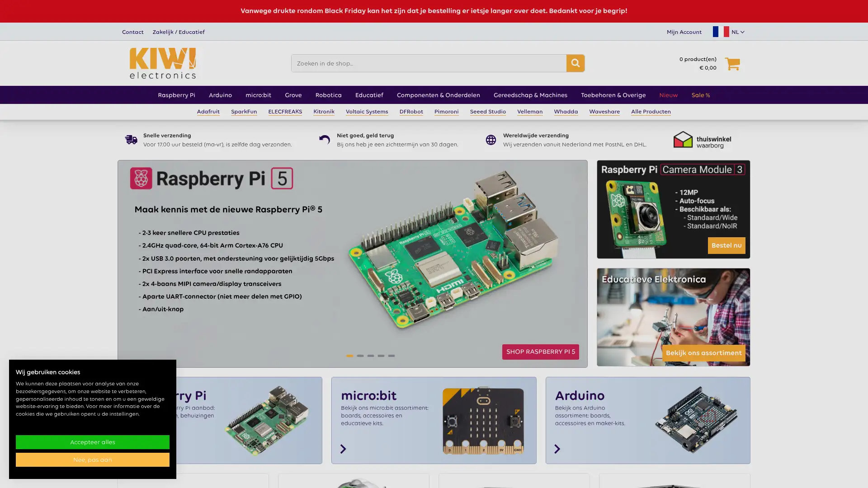Select the second carousel dot
The image size is (868, 488).
[360, 356]
